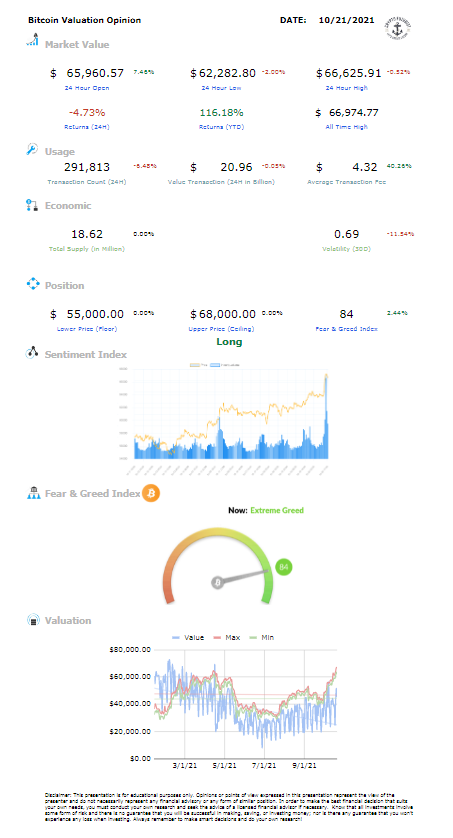Click the Fear & Greed Index hierarchy icon
The width and height of the screenshot is (453, 838).
point(33,493)
